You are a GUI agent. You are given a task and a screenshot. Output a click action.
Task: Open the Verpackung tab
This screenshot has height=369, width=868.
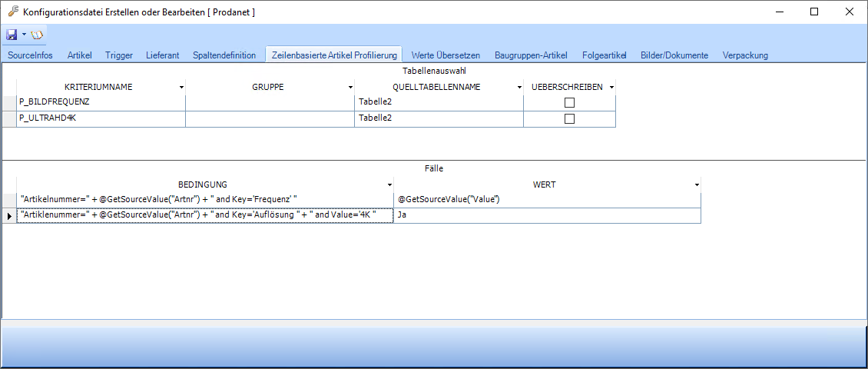tap(745, 55)
